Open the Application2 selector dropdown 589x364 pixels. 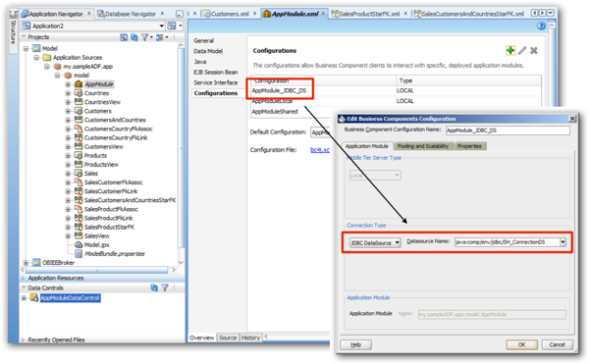tap(162, 26)
